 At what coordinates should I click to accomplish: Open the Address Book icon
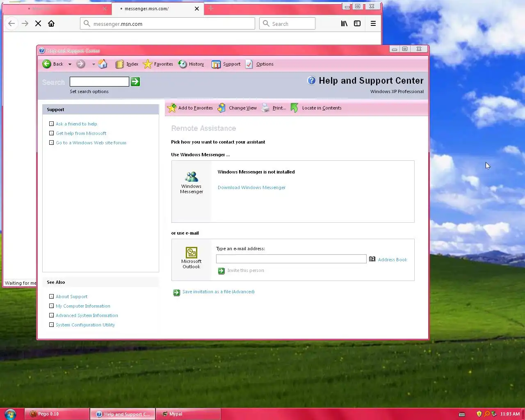click(x=372, y=259)
